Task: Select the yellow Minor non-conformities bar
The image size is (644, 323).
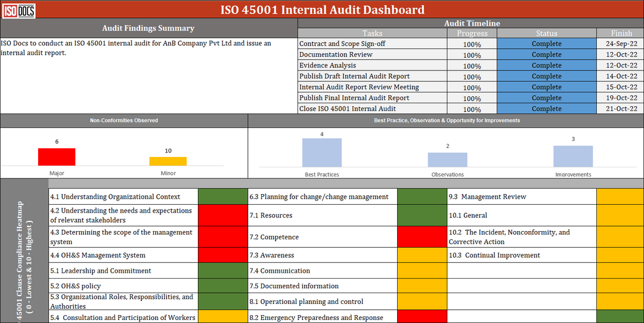Action: coord(168,161)
